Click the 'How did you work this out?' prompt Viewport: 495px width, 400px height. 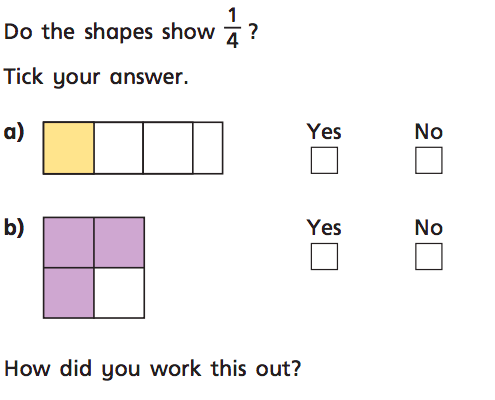coord(152,369)
